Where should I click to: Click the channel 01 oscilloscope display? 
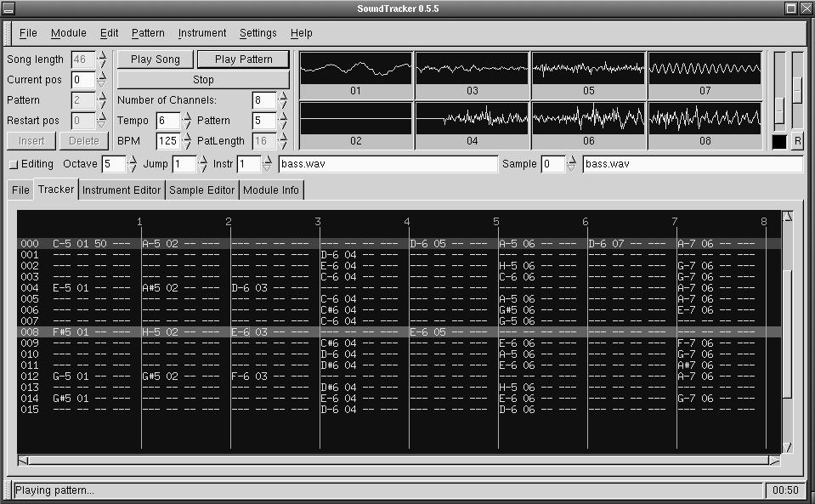pos(355,68)
